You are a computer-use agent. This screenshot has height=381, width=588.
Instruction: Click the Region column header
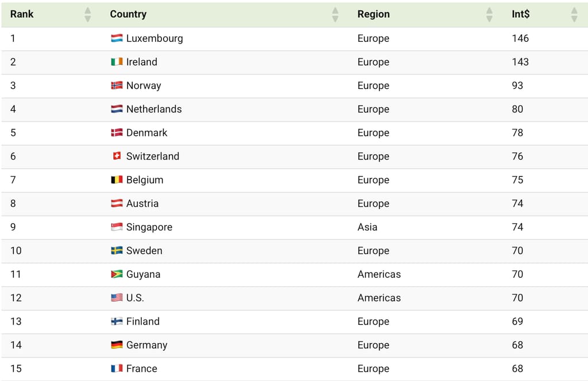pyautogui.click(x=373, y=14)
